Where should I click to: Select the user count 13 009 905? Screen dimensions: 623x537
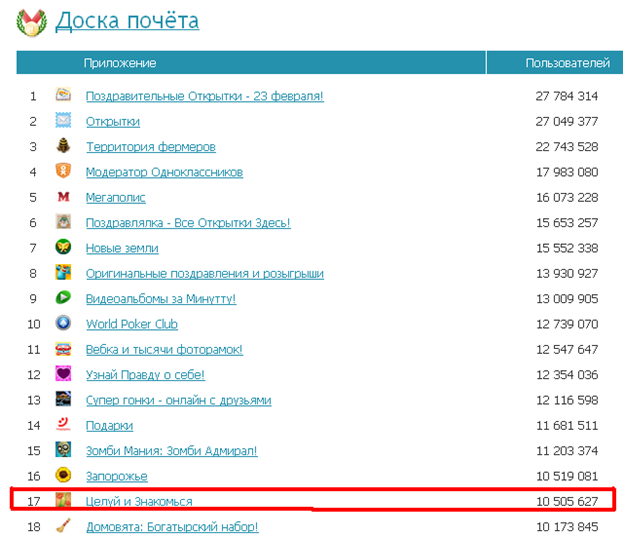(567, 299)
